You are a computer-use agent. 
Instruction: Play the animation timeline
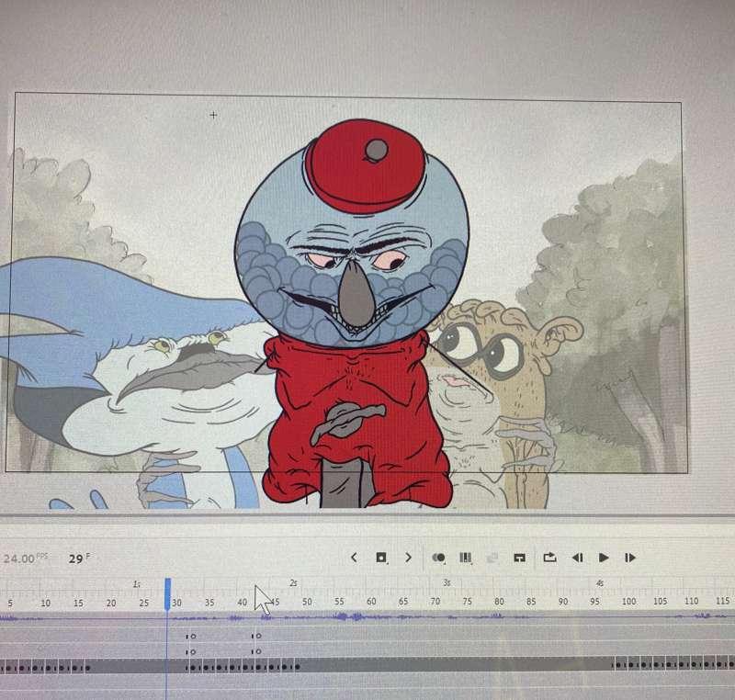click(604, 558)
